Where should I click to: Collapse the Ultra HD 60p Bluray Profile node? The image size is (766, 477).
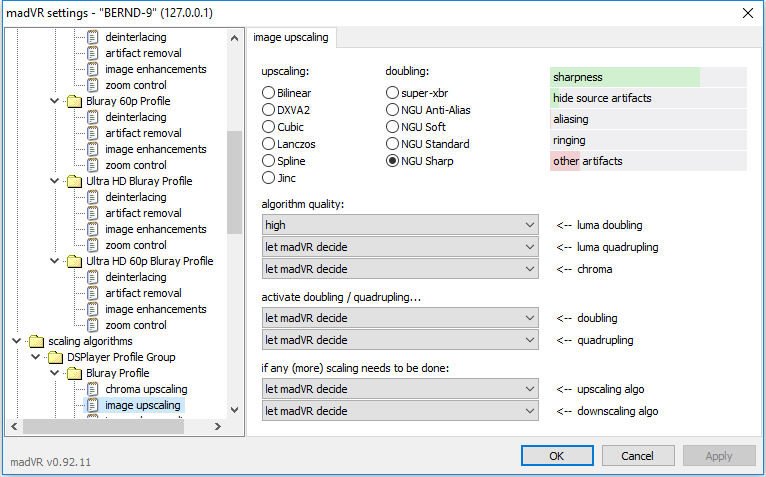[x=55, y=261]
